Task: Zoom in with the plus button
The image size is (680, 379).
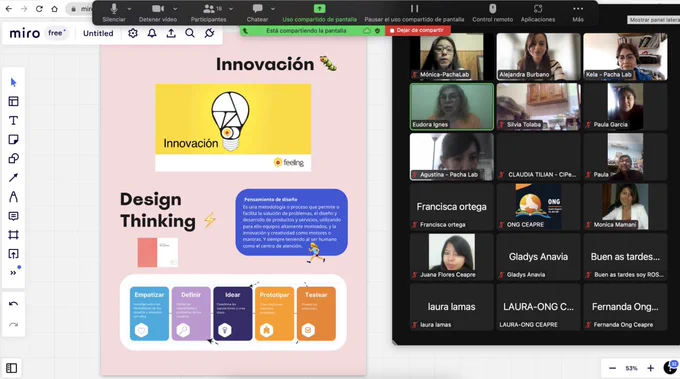Action: [x=651, y=368]
